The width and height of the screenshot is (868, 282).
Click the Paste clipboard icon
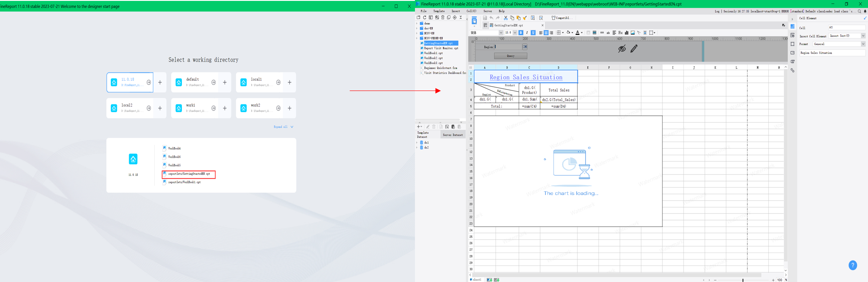[518, 18]
